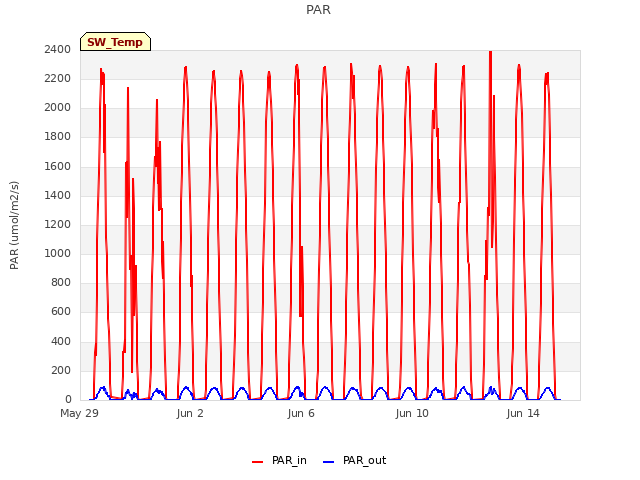Click the Jun 10 x-axis tick label
Image resolution: width=640 pixels, height=480 pixels.
tap(412, 413)
